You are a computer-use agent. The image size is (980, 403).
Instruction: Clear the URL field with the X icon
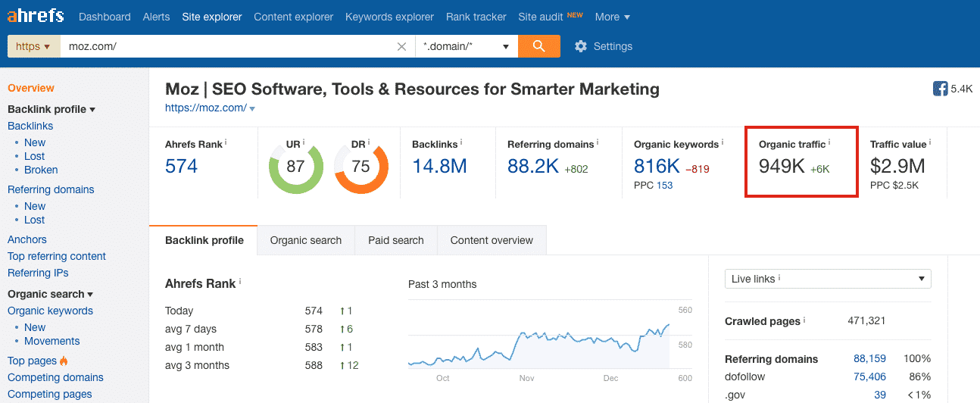[x=402, y=46]
